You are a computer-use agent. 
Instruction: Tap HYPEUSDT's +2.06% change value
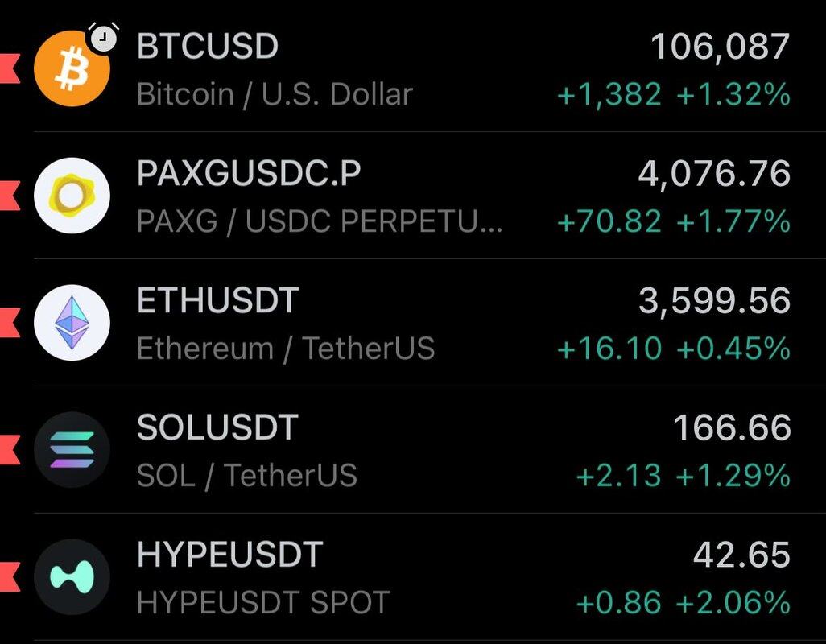tap(733, 602)
